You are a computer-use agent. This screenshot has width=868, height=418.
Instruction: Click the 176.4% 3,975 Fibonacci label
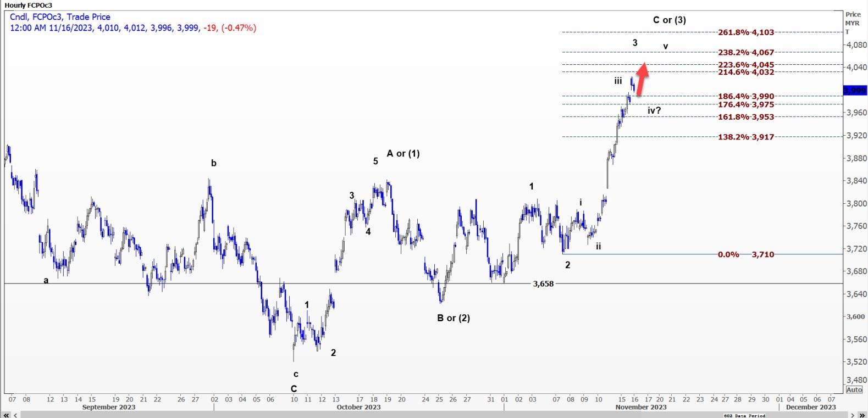(x=746, y=104)
